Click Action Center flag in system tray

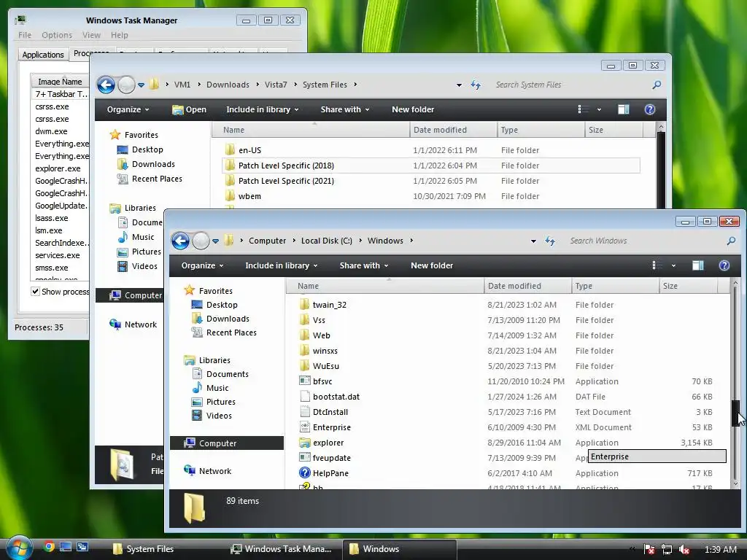(x=649, y=549)
